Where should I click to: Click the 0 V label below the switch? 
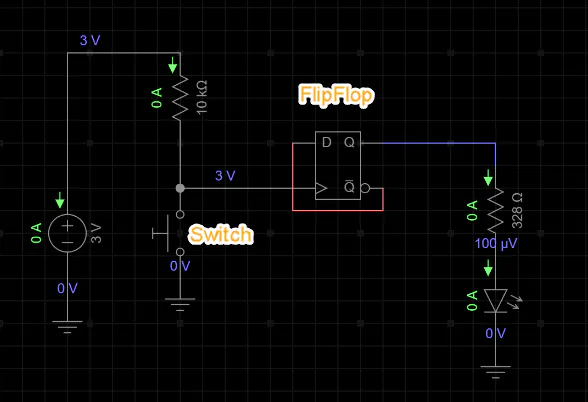tap(180, 266)
